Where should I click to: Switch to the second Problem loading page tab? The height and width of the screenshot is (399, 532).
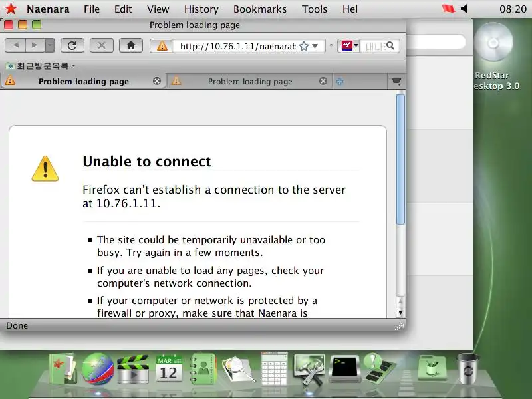tap(250, 81)
